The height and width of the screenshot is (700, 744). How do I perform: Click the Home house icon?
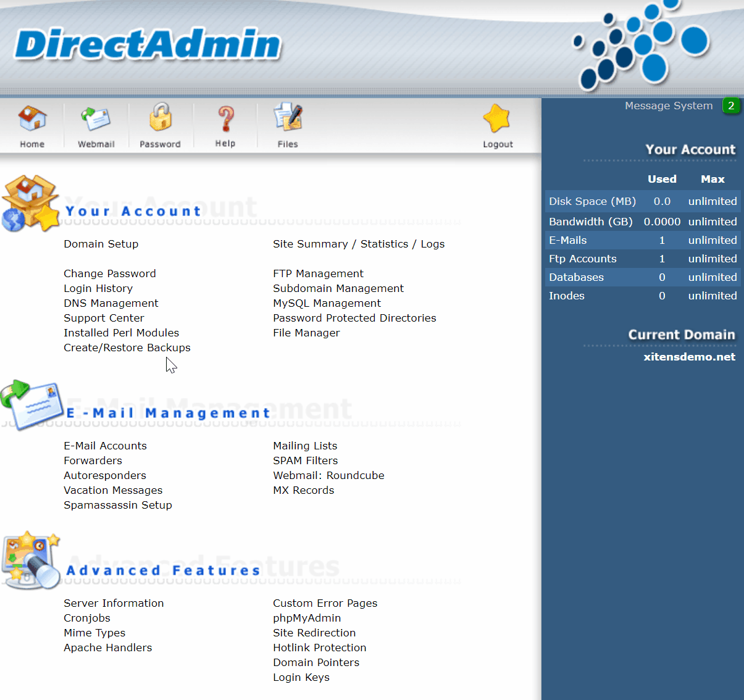[32, 118]
